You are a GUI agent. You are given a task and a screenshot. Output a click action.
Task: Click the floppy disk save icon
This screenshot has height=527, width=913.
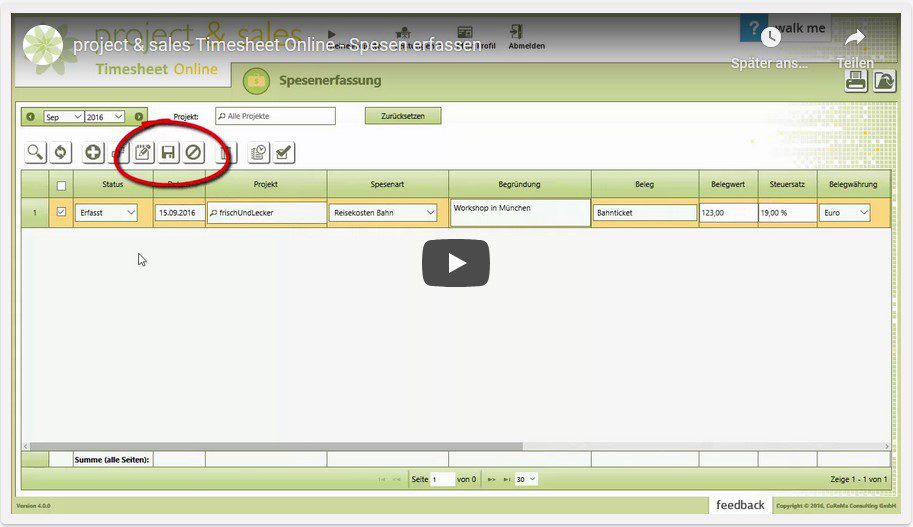tap(168, 153)
